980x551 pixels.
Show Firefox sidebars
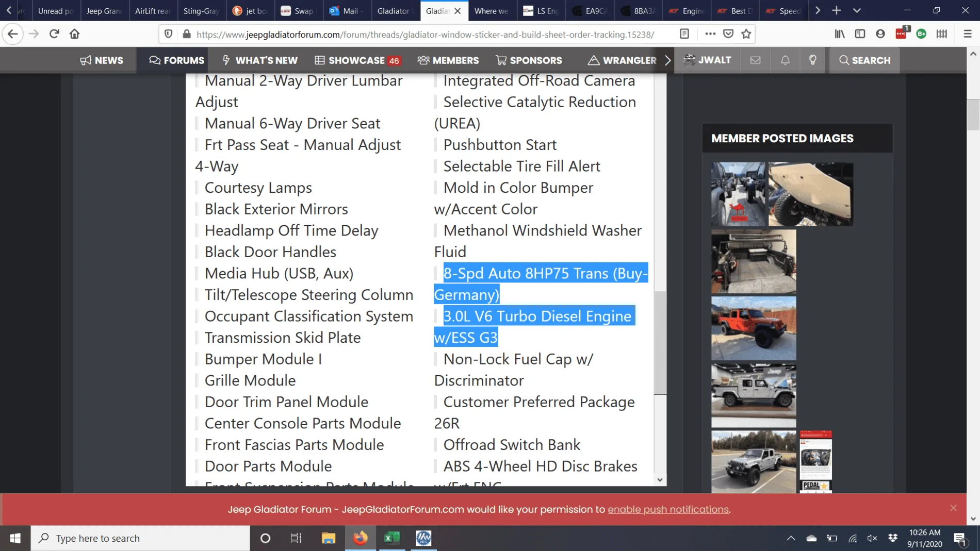[860, 34]
